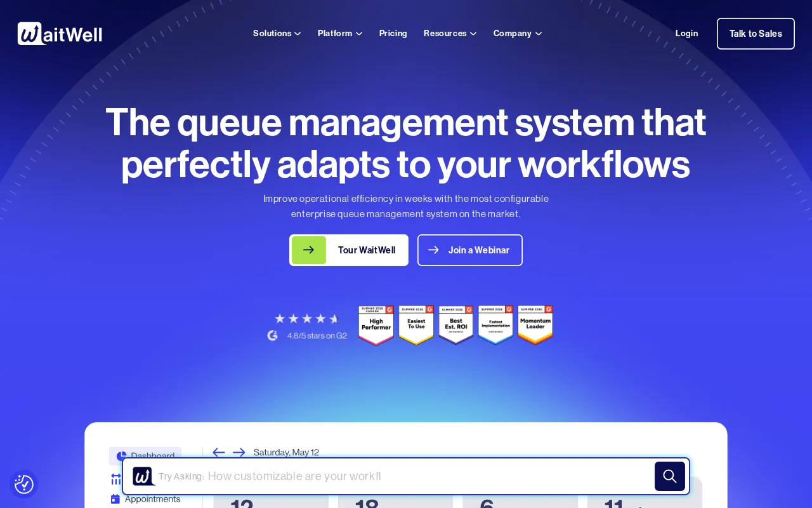Click the Tour WaitWell button
Viewport: 812px width, 508px height.
point(349,250)
